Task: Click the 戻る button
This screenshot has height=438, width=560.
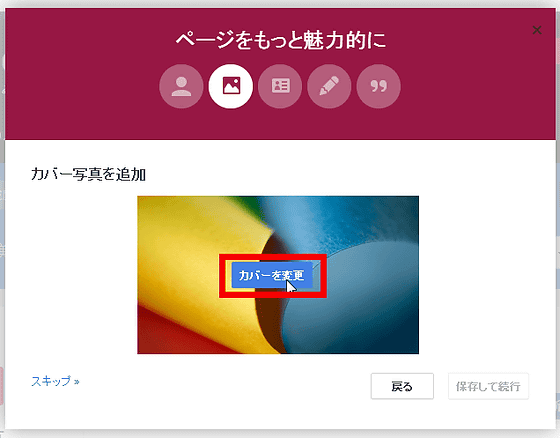Action: pos(402,386)
